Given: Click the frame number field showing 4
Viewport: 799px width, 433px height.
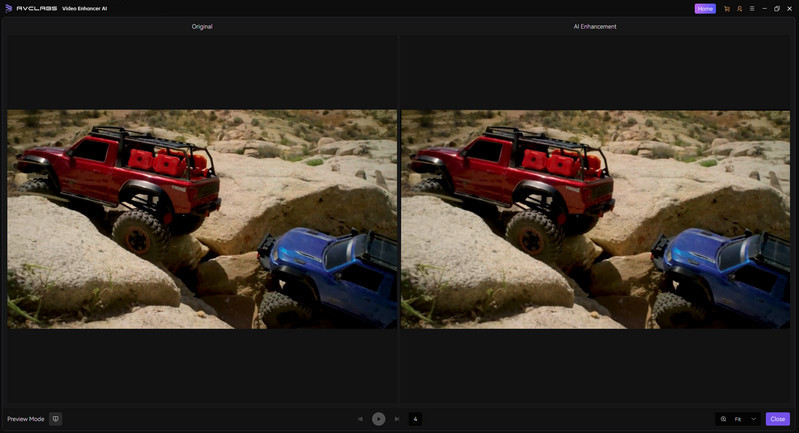Looking at the screenshot, I should [x=415, y=419].
